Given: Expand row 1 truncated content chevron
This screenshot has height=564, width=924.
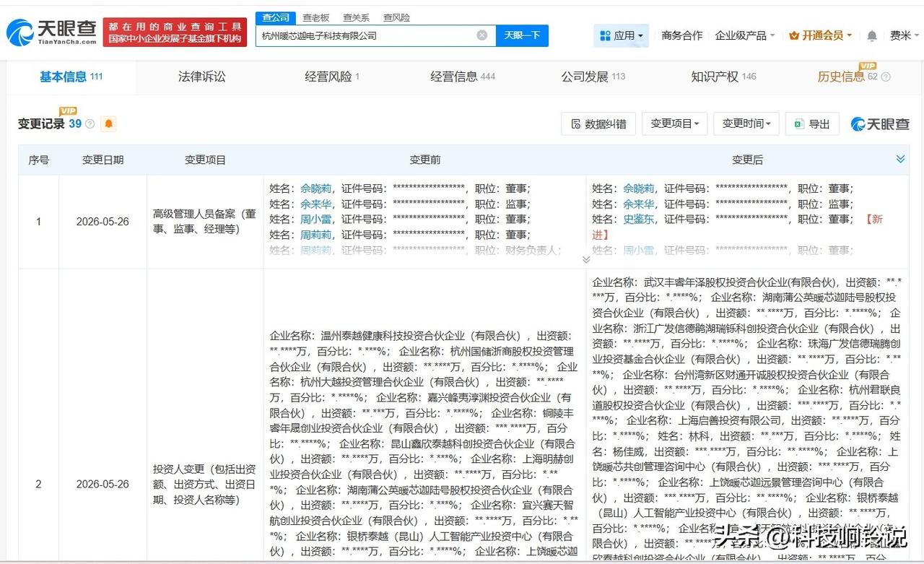Looking at the screenshot, I should (586, 259).
